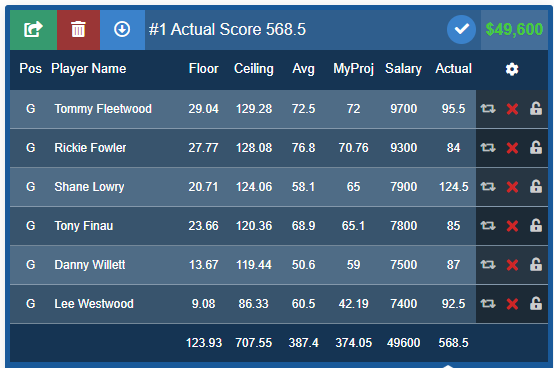Click the Avg column header
This screenshot has width=554, height=368.
pos(303,69)
